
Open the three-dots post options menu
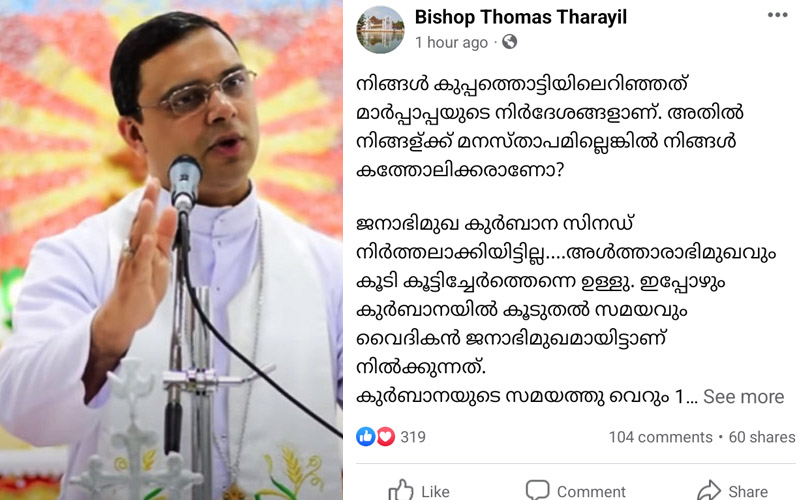pos(777,15)
